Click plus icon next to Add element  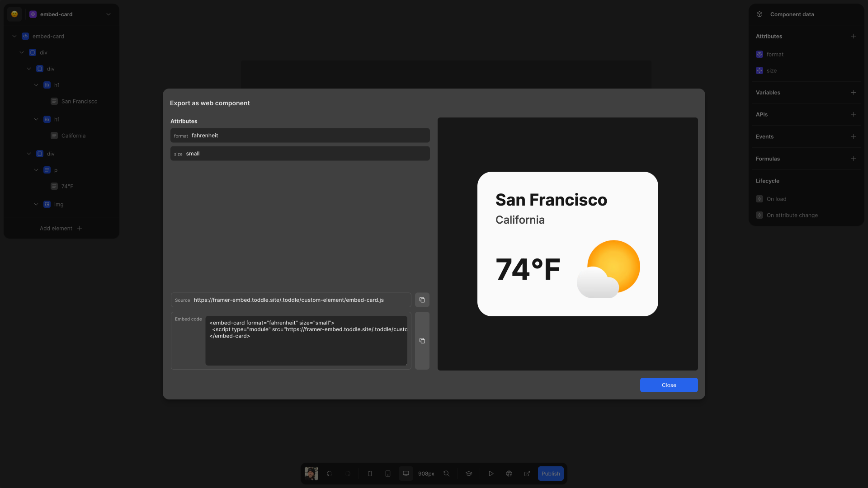coord(80,228)
